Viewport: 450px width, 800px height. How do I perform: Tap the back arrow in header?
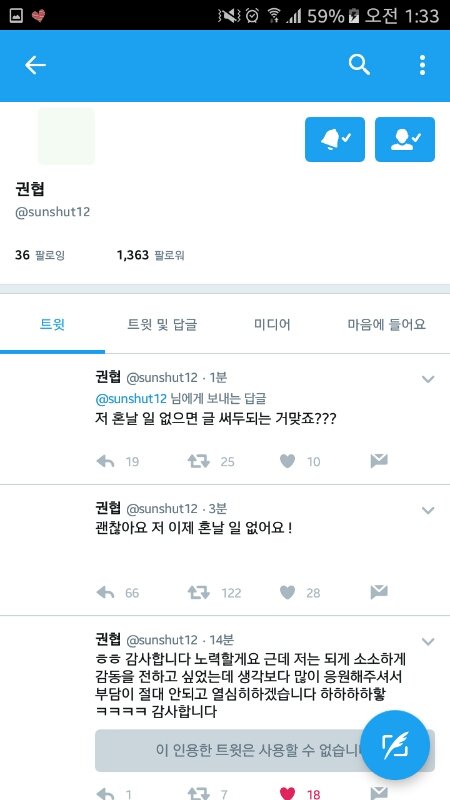[x=35, y=65]
